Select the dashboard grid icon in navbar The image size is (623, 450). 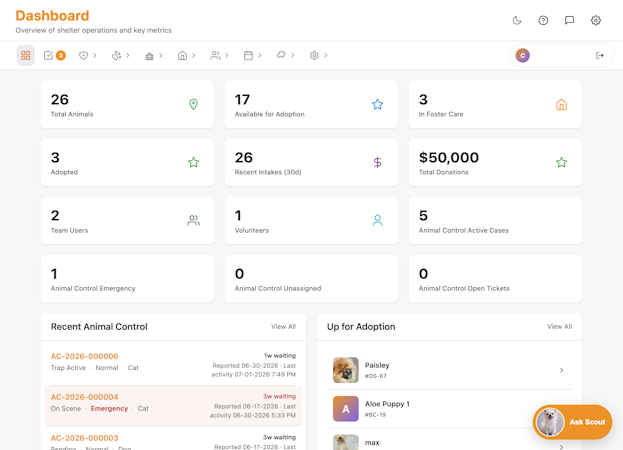click(25, 55)
